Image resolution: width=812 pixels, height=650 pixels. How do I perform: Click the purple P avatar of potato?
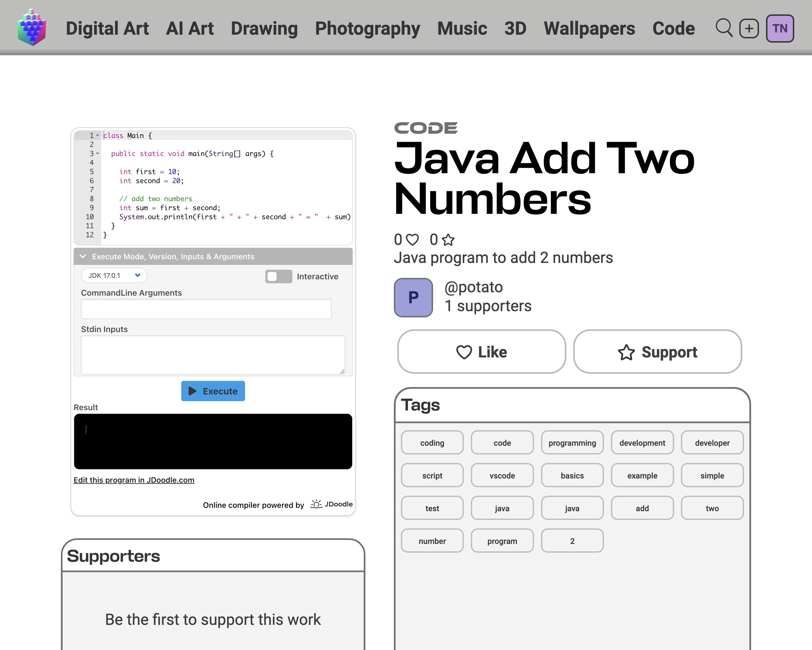(x=413, y=297)
